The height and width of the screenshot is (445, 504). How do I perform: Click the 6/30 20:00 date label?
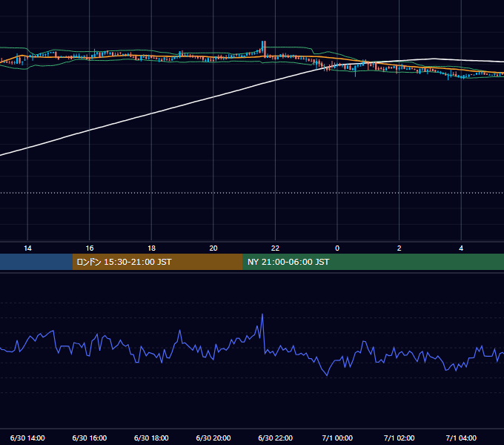tap(213, 438)
